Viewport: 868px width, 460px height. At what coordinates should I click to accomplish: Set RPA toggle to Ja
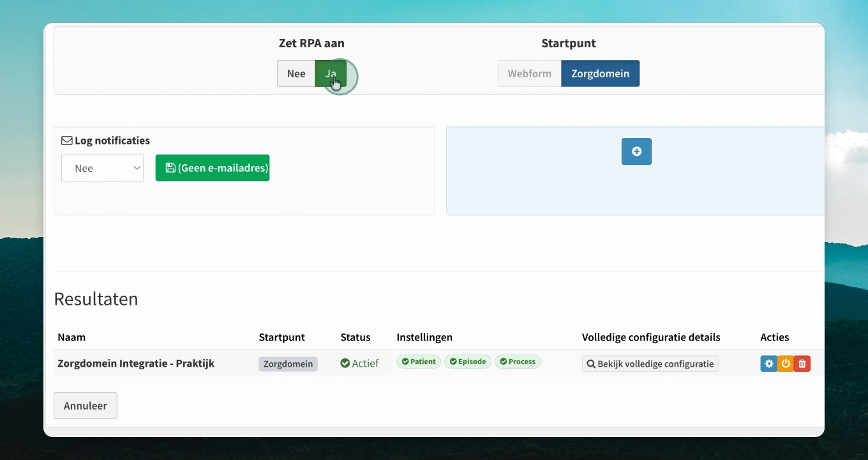click(331, 73)
